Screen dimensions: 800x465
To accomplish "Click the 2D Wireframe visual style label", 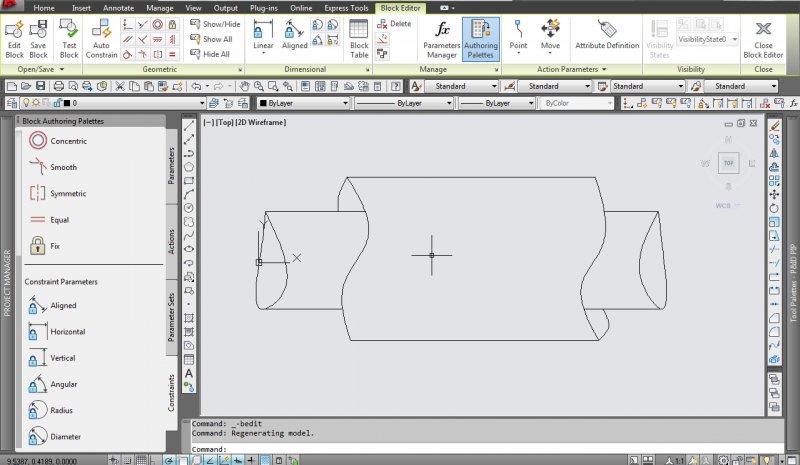I will 261,122.
